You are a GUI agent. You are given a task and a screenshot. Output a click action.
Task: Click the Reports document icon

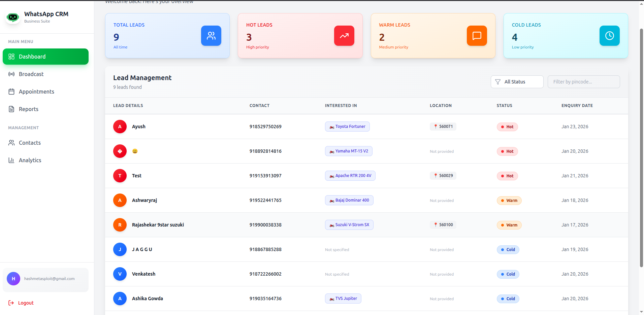(11, 109)
